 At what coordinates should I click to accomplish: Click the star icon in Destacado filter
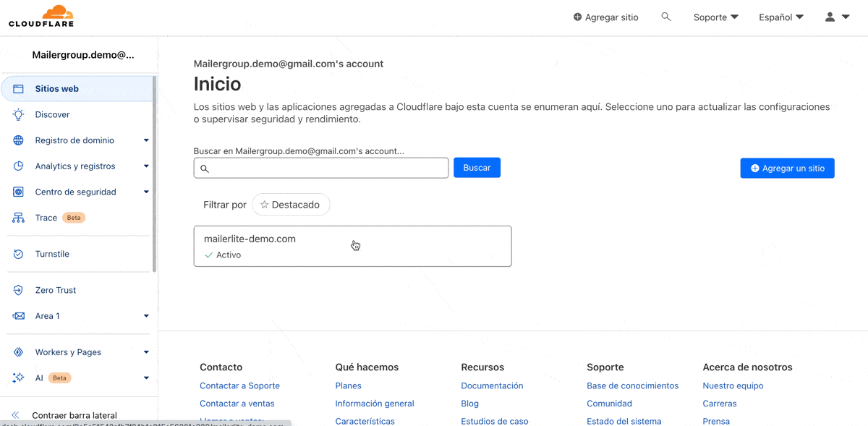[x=264, y=205]
